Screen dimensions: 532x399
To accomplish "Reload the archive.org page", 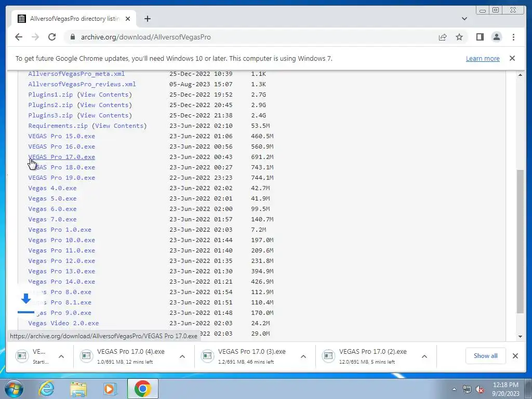I will pyautogui.click(x=52, y=37).
